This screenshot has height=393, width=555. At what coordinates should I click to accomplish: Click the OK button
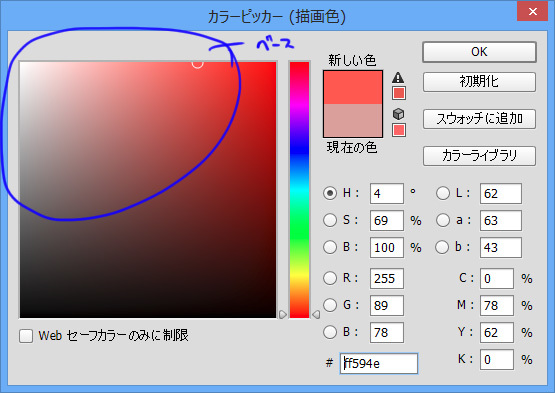coord(479,52)
